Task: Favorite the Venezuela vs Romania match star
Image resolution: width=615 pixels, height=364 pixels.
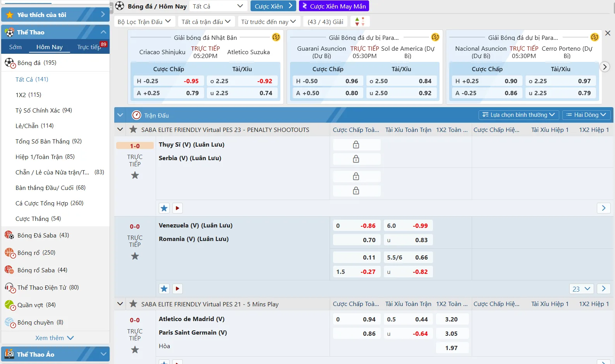Action: click(x=135, y=256)
